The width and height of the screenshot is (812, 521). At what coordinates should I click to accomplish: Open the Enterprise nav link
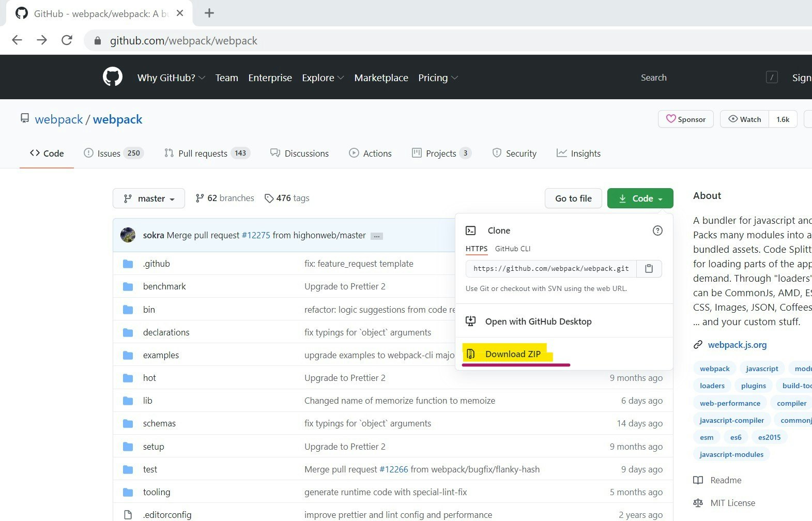270,78
